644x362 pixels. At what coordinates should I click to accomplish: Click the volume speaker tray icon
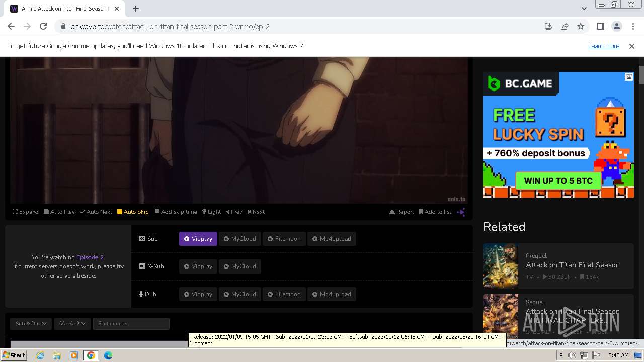(x=572, y=355)
